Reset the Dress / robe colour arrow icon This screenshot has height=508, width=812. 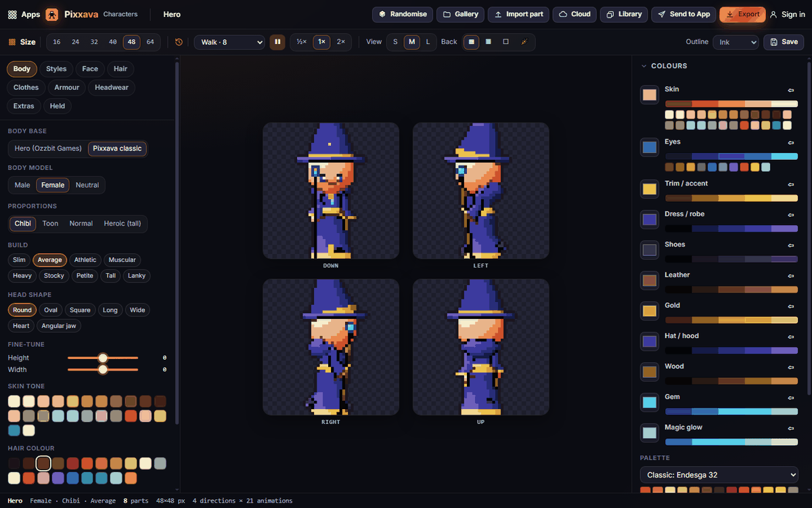pyautogui.click(x=790, y=214)
